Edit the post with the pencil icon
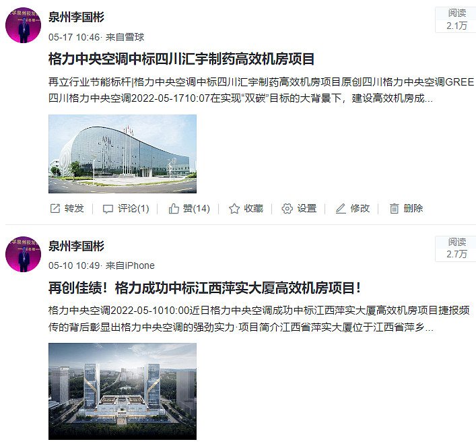This screenshot has height=448, width=476. pyautogui.click(x=341, y=208)
